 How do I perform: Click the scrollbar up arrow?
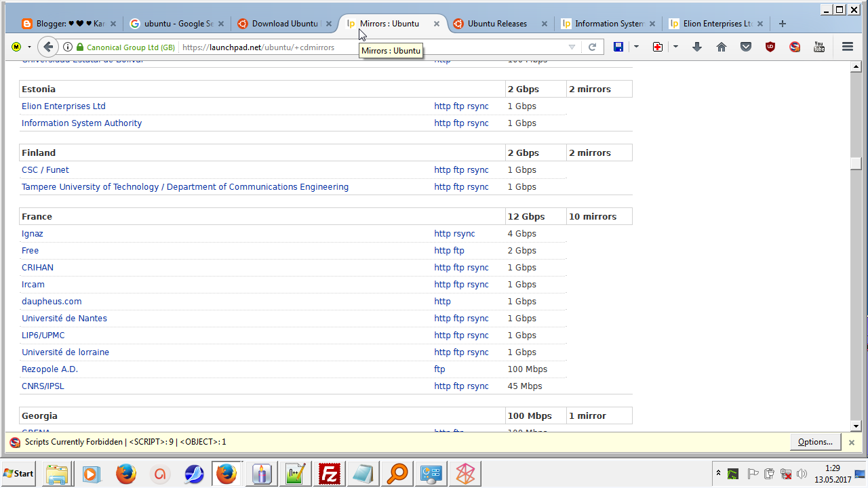tap(856, 66)
